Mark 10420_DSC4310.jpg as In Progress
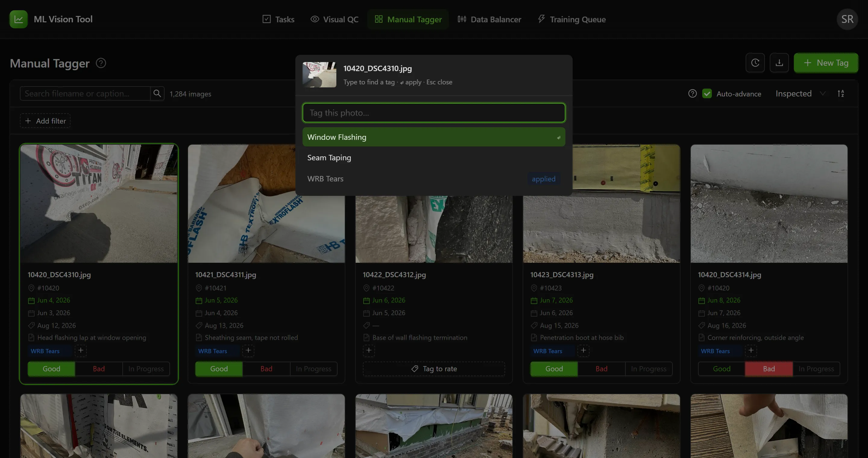The height and width of the screenshot is (458, 868). (146, 369)
